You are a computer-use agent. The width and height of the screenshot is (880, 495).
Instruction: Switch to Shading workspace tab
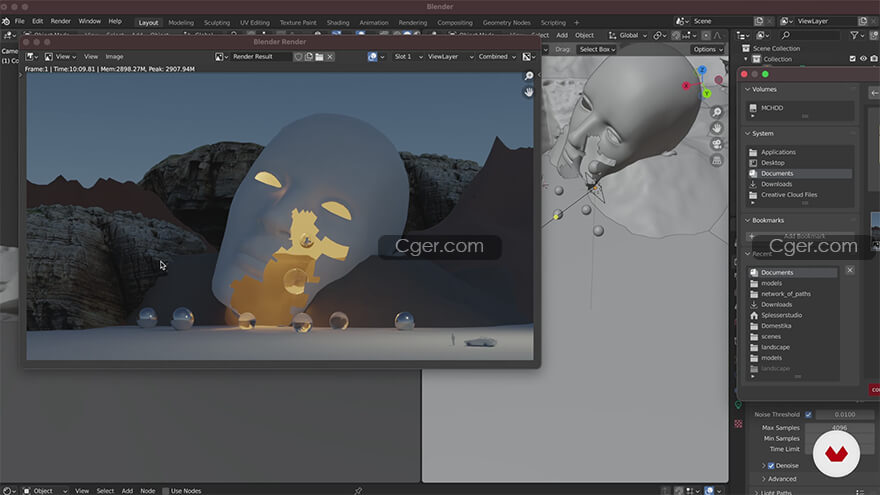tap(338, 23)
